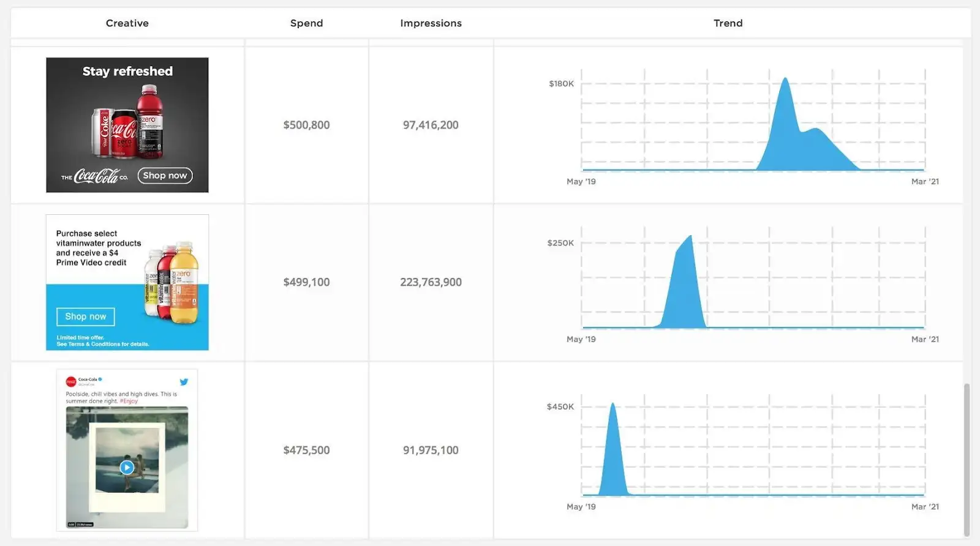
Task: Click the Stay refreshed headline in the ad
Action: (127, 71)
